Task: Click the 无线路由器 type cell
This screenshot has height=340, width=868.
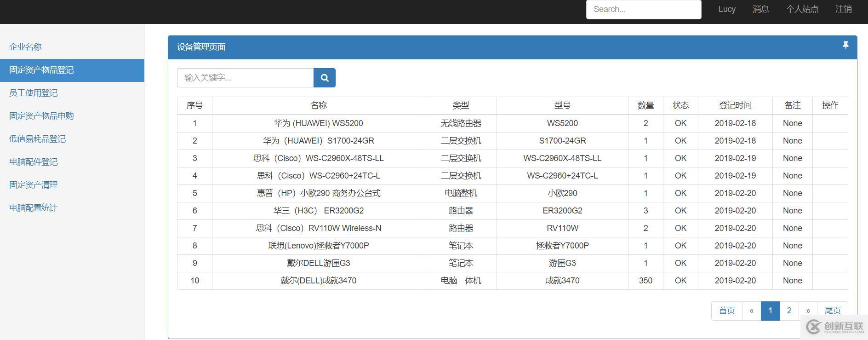Action: tap(461, 123)
